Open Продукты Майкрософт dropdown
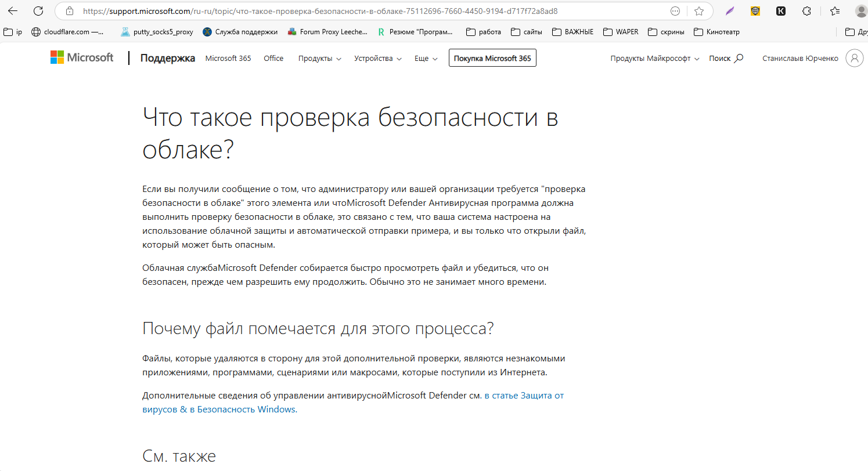Screen dimensions: 868x471 [x=654, y=58]
